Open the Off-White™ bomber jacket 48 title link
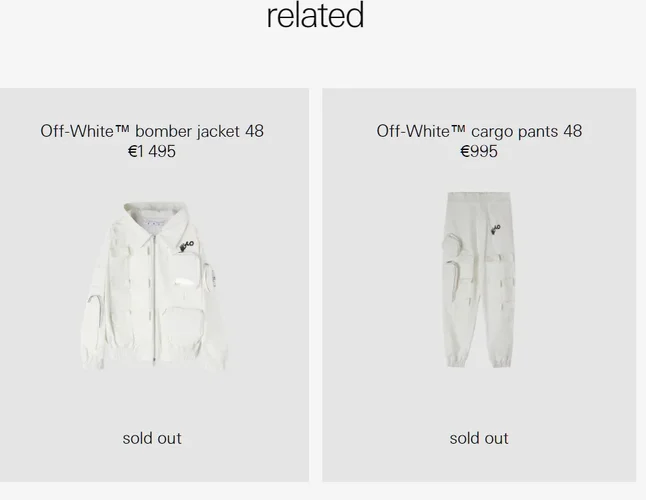Viewport: 646px width, 500px height. point(152,131)
